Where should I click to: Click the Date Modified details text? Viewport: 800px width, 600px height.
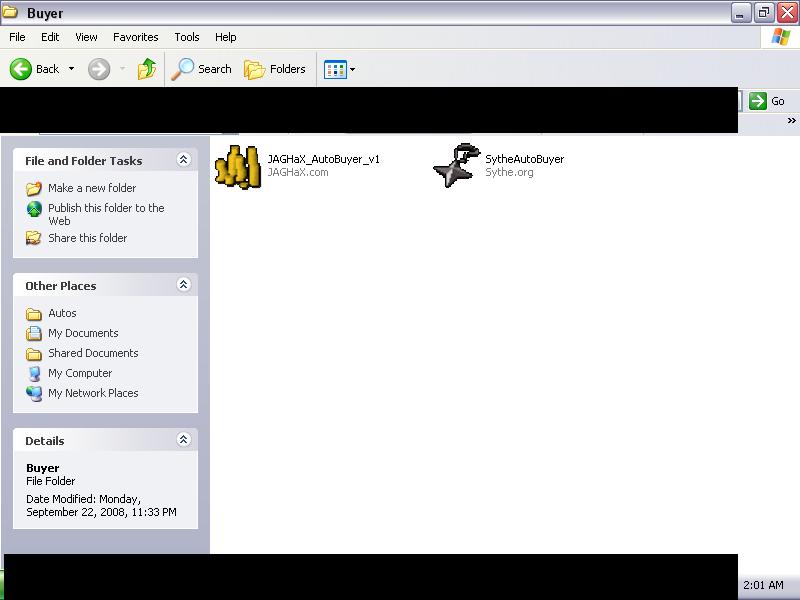[x=101, y=506]
